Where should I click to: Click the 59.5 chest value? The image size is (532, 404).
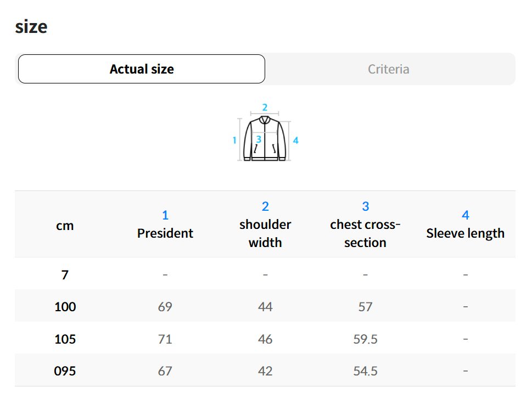tap(365, 339)
